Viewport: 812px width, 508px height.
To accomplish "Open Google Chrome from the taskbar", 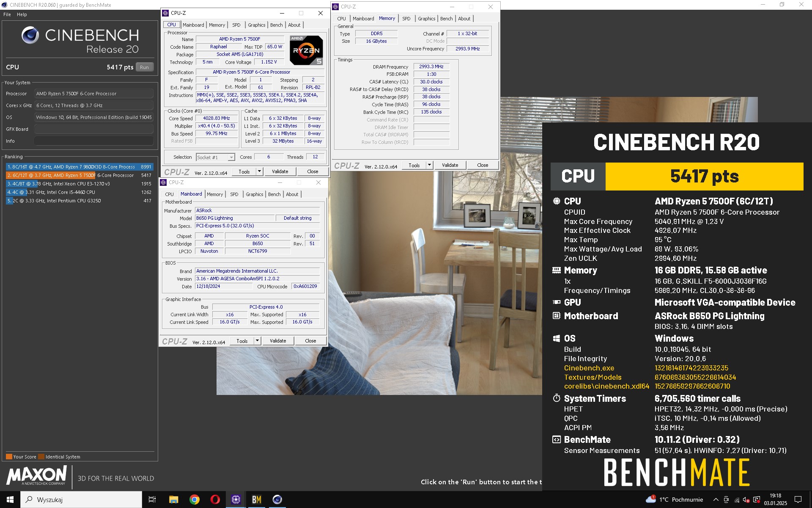I will [x=195, y=500].
